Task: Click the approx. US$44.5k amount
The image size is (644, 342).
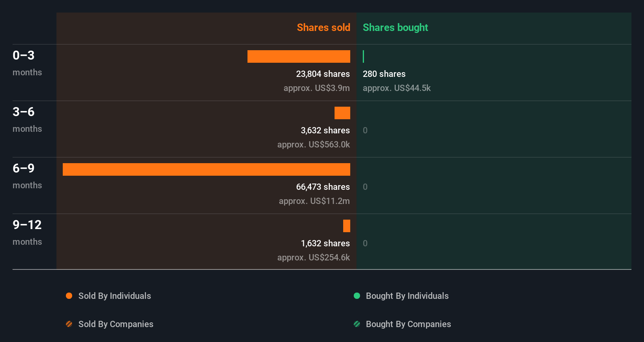Action: coord(397,88)
